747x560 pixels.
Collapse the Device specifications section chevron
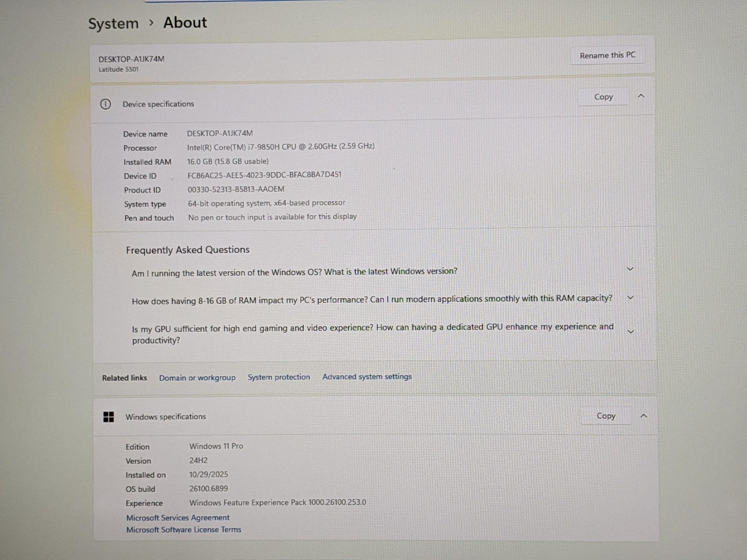[x=641, y=96]
